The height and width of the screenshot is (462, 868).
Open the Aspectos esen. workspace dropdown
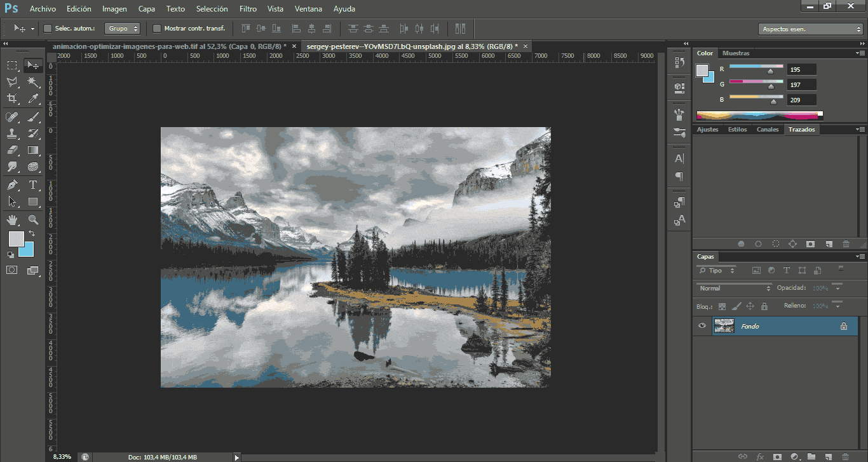click(x=810, y=29)
